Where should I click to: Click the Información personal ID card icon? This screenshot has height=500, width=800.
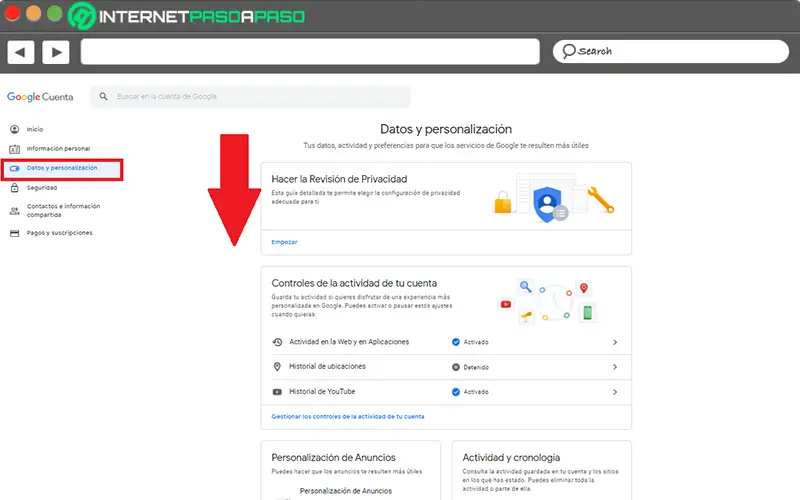(15, 149)
